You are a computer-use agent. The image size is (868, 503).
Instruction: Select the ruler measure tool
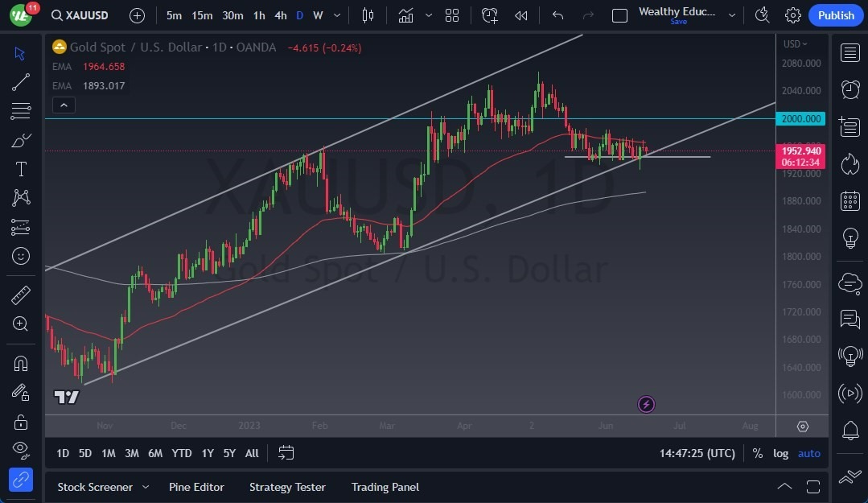tap(20, 295)
